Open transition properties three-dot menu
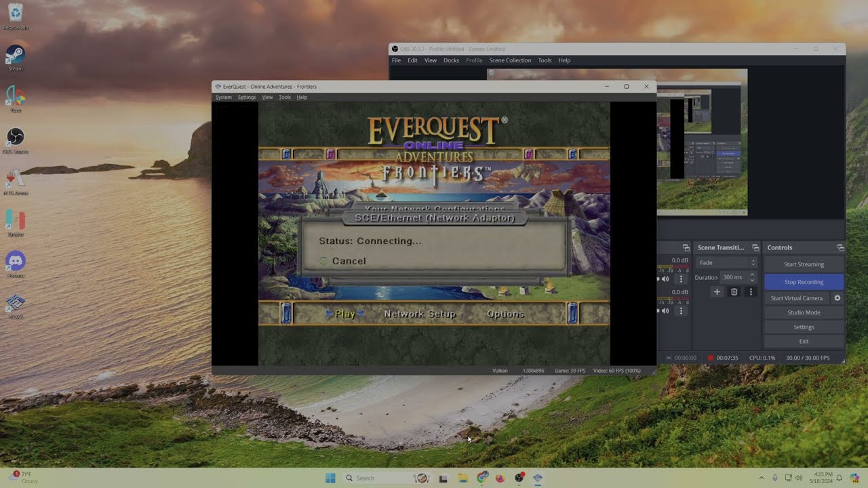This screenshot has width=868, height=488. click(750, 291)
